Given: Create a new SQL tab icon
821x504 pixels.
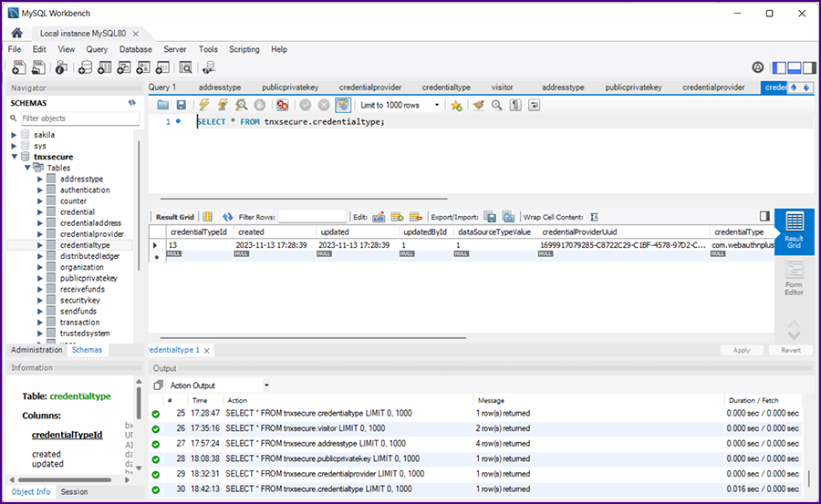Looking at the screenshot, I should click(19, 67).
